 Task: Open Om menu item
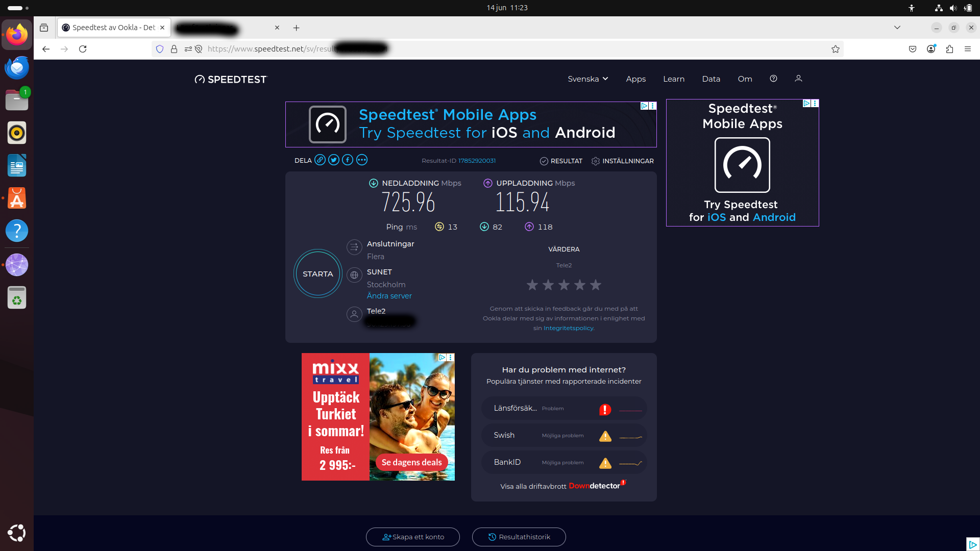click(745, 79)
